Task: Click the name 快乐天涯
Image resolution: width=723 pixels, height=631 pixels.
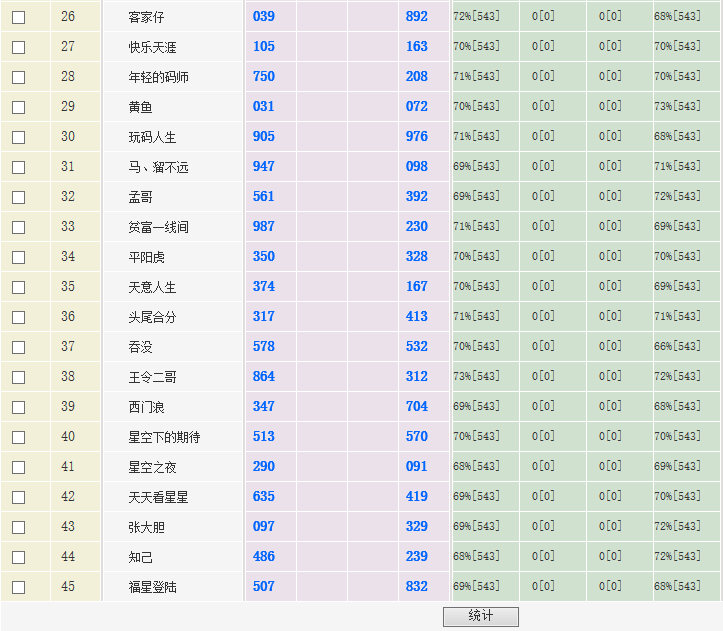Action: click(152, 47)
